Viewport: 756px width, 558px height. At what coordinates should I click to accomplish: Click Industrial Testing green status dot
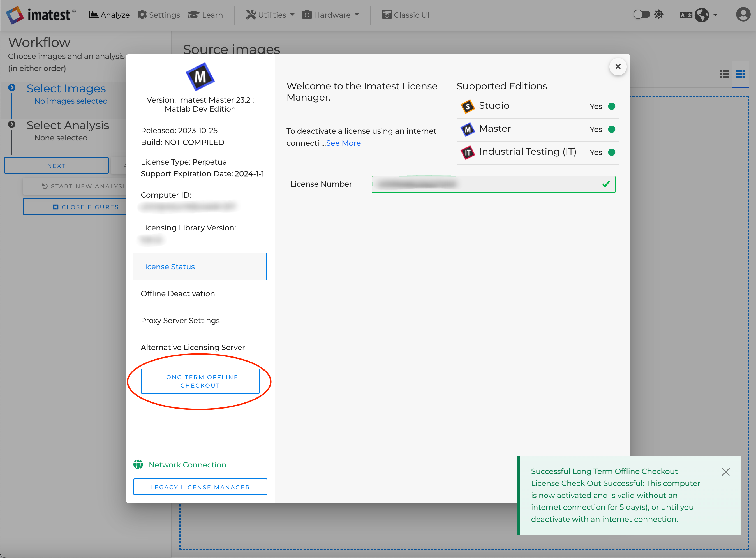pos(612,152)
